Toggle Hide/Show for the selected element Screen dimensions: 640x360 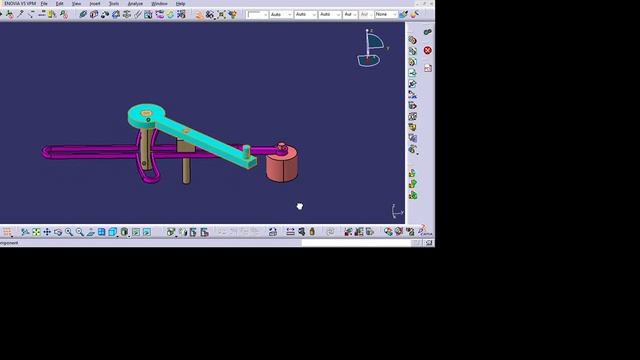[x=136, y=232]
